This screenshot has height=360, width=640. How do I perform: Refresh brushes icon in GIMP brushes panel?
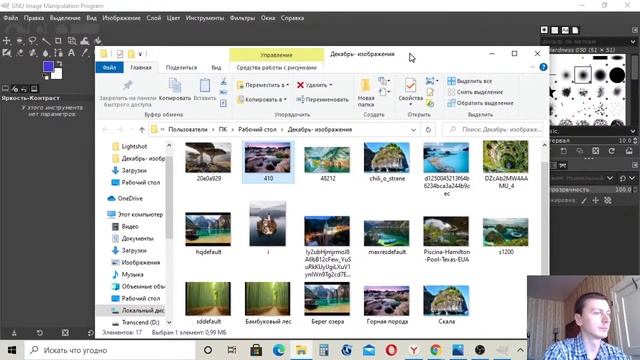611,151
